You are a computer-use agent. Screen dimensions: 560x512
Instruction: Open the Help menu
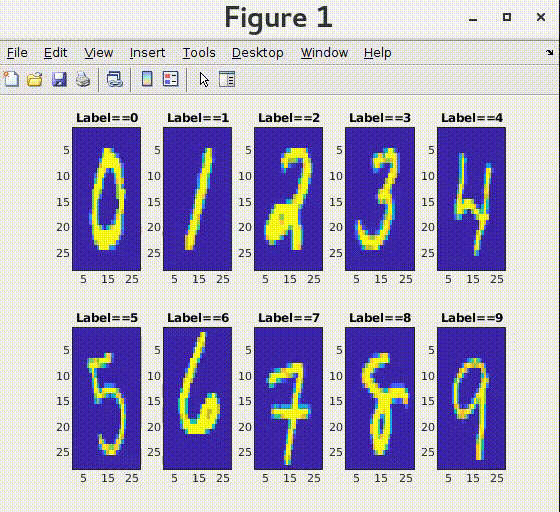[x=378, y=53]
